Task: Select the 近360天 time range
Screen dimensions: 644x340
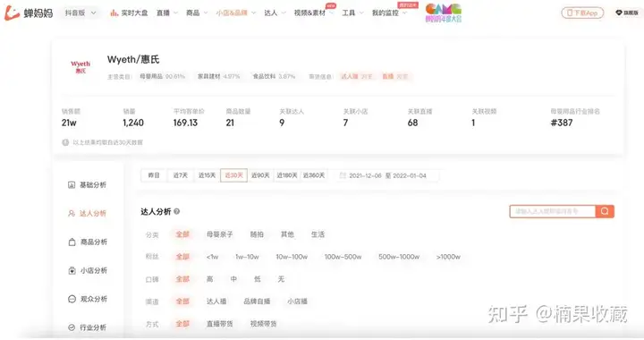Action: (x=314, y=175)
